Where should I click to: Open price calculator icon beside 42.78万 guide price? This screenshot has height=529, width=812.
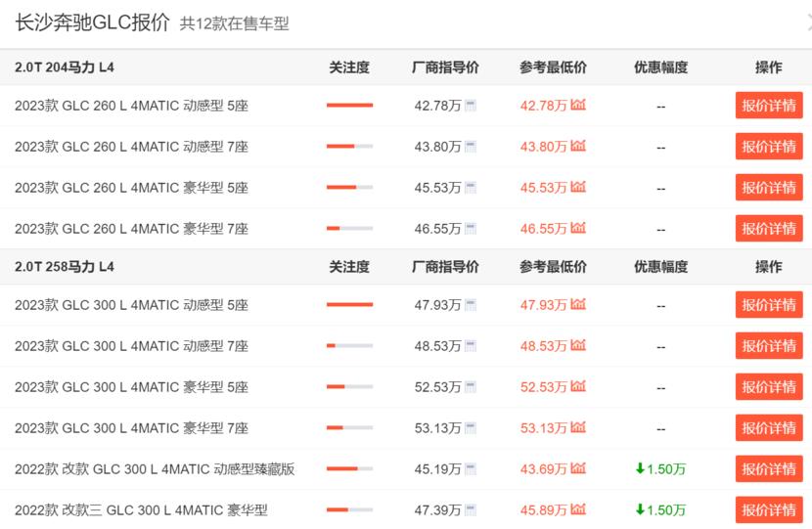(x=471, y=106)
